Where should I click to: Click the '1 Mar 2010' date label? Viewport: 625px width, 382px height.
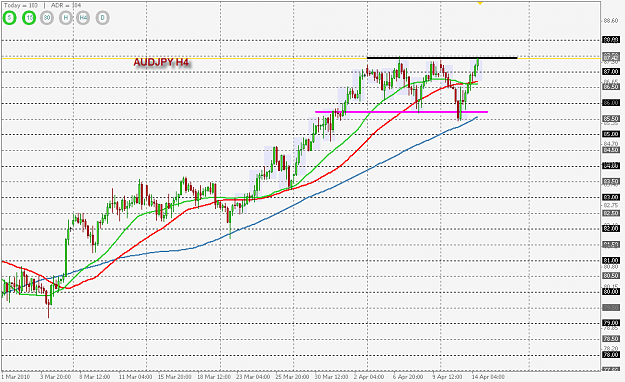point(16,377)
